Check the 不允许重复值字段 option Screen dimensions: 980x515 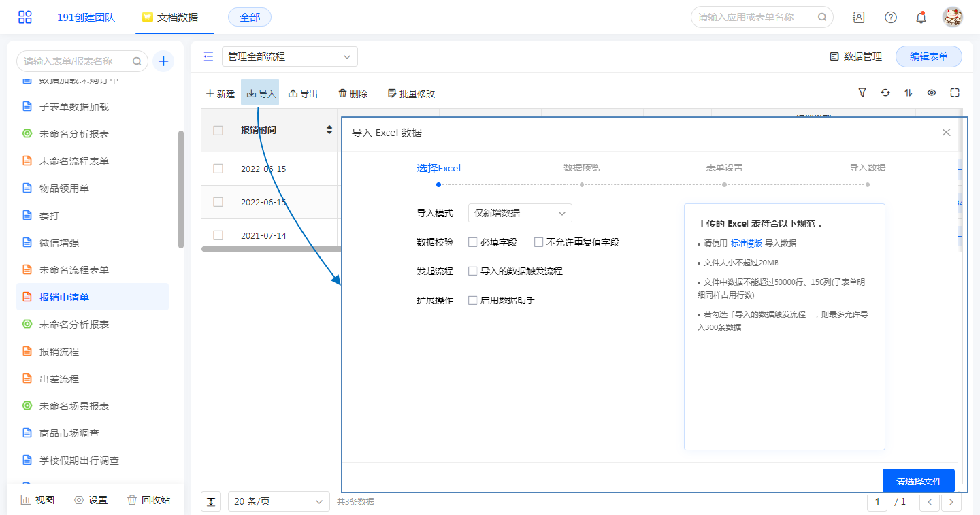click(539, 242)
